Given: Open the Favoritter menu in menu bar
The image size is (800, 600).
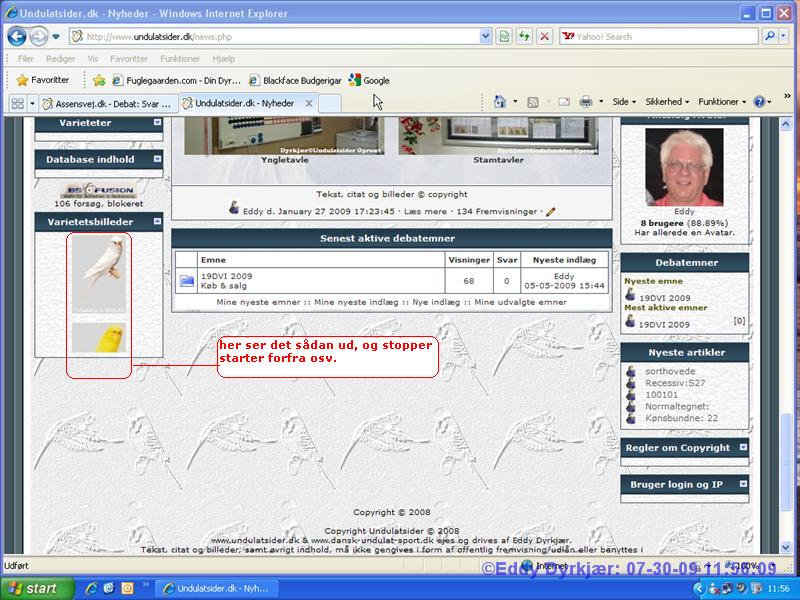Looking at the screenshot, I should tap(129, 59).
